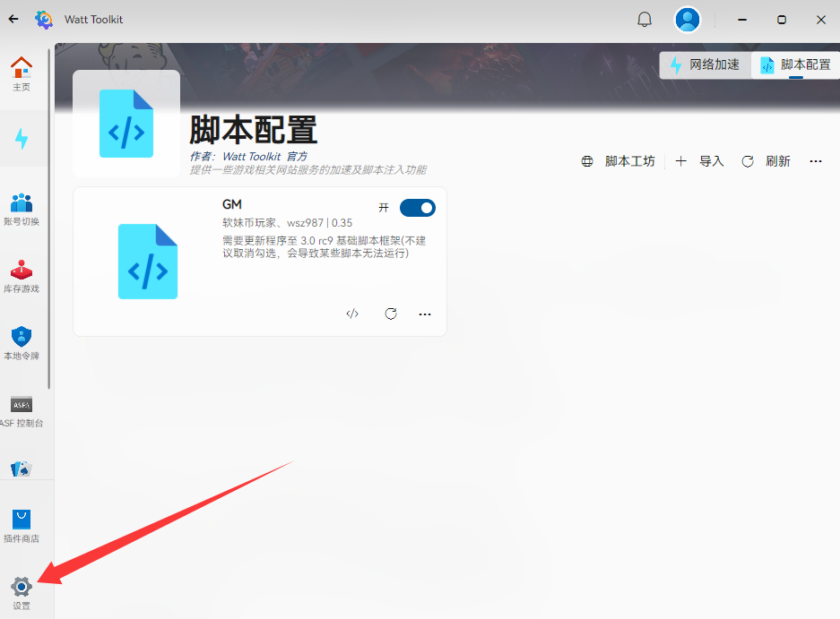Screen dimensions: 840x619
Task: Toggle the GM script switch off
Action: tap(418, 208)
